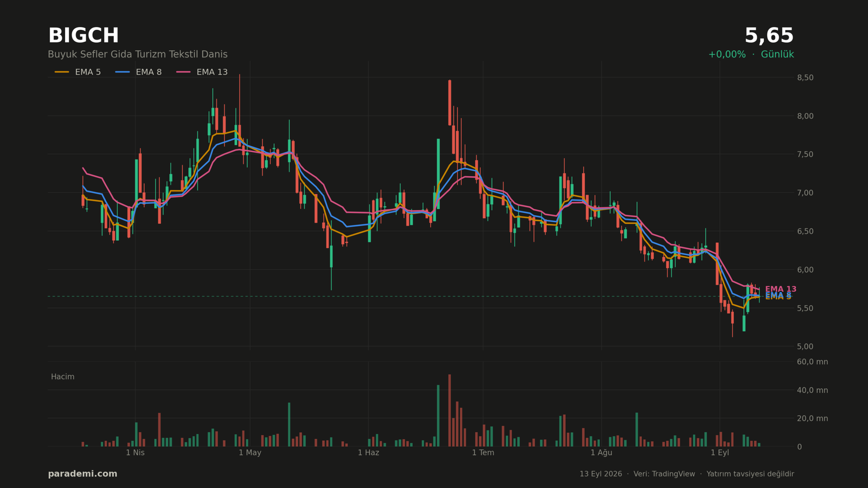Click the EMA 13 end-of-line label
The width and height of the screenshot is (868, 488).
click(781, 289)
